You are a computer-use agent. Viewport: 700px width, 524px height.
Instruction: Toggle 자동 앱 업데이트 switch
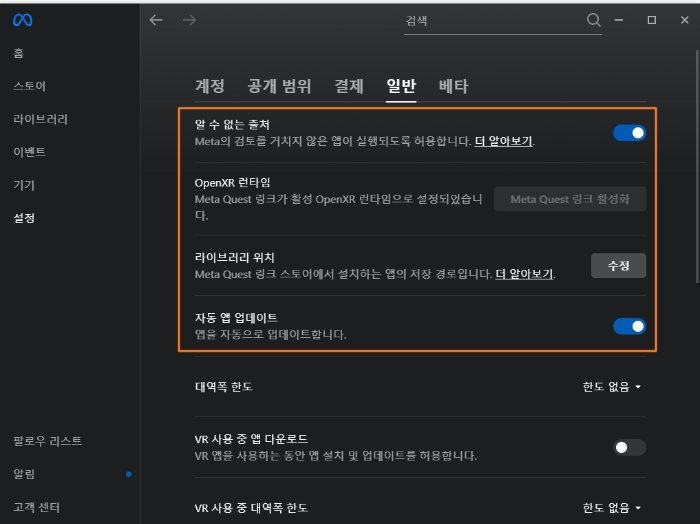(x=629, y=326)
